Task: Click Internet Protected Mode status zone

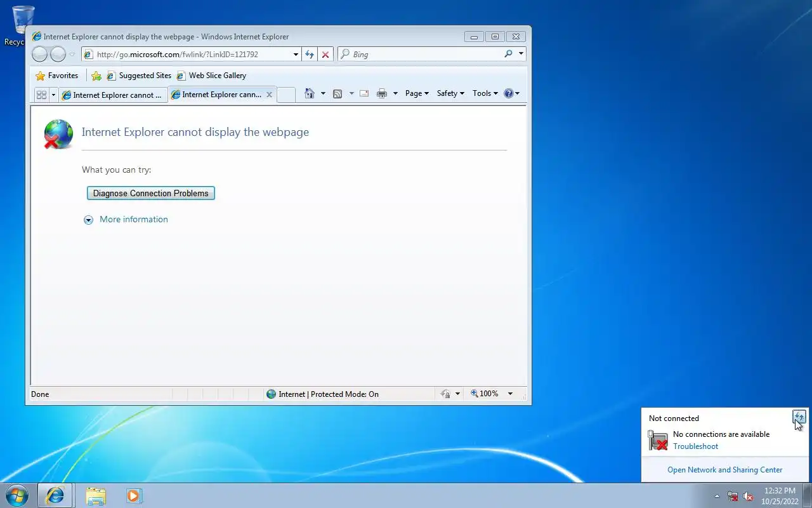Action: tap(322, 394)
